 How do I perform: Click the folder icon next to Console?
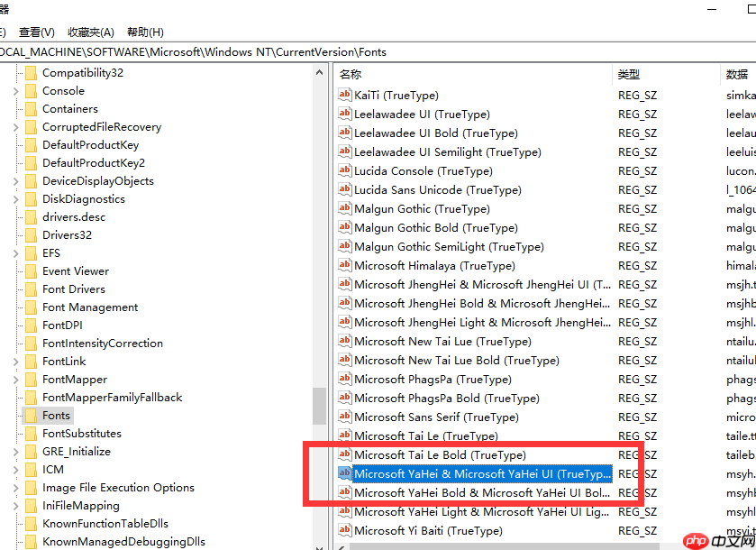(31, 91)
